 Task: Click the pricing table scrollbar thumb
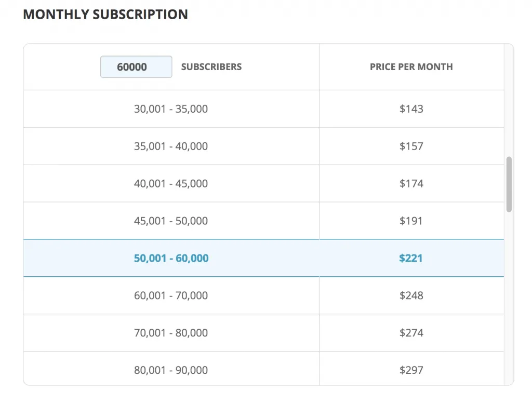coord(509,184)
